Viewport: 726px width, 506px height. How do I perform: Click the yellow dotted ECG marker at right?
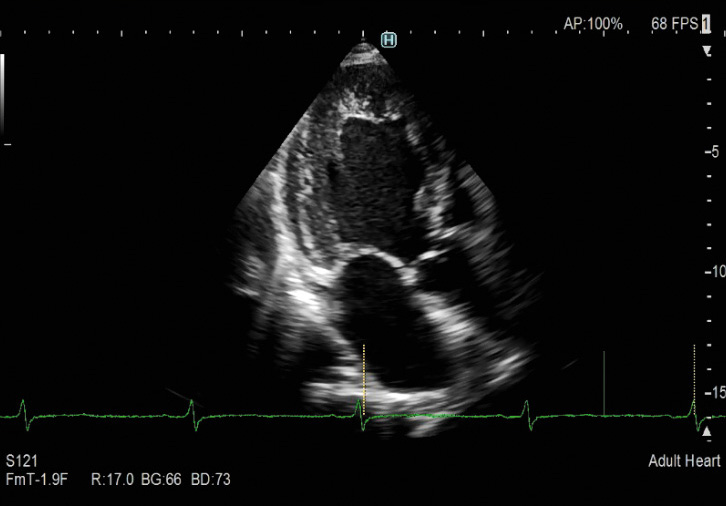pos(694,378)
